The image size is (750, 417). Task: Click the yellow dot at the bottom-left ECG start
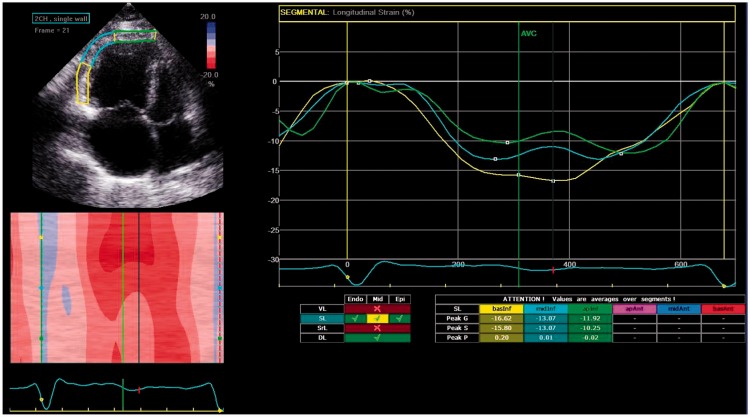click(x=42, y=399)
